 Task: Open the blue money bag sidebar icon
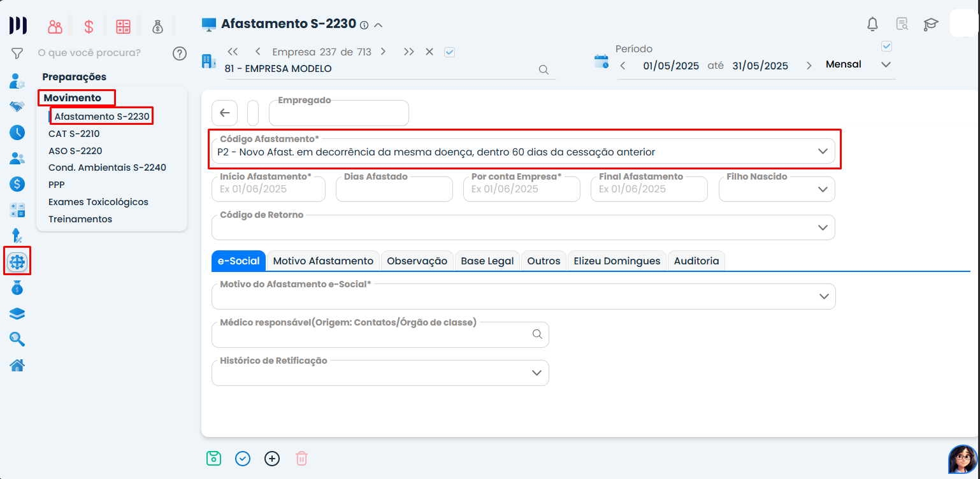tap(17, 288)
